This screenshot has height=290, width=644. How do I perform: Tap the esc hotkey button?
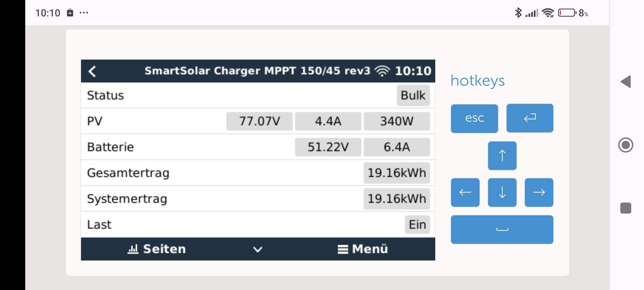point(474,118)
